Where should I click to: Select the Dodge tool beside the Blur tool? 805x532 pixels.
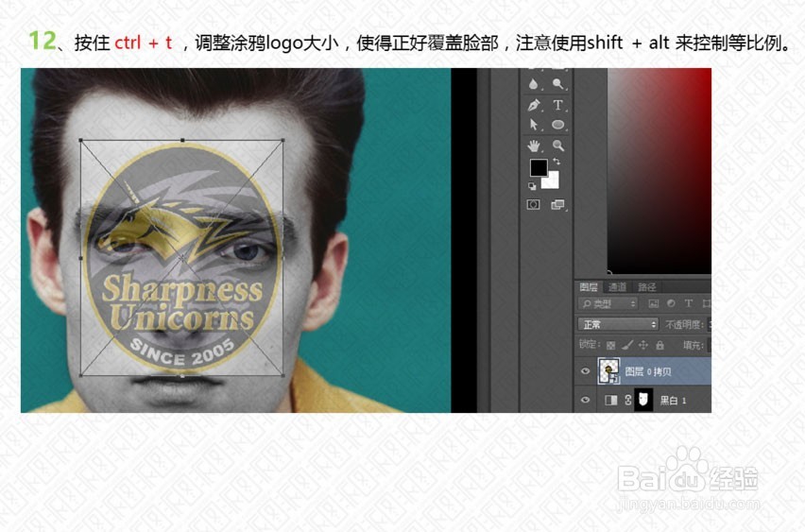click(558, 84)
